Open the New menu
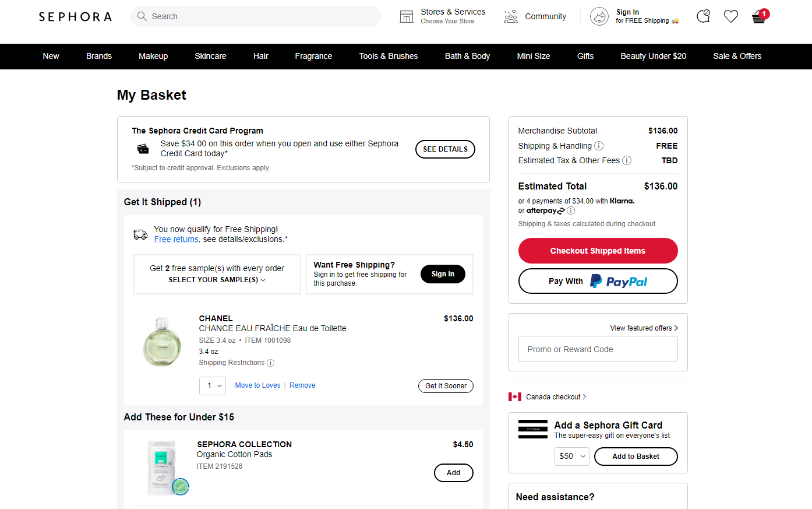This screenshot has width=812, height=509. [51, 57]
